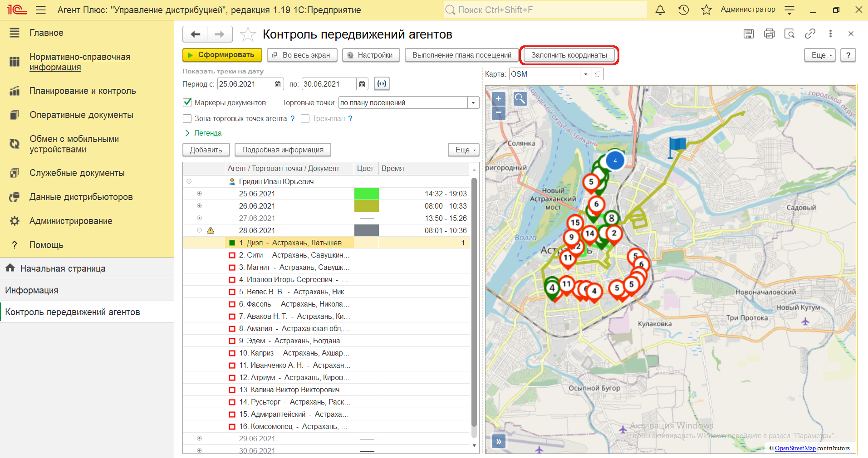The height and width of the screenshot is (458, 868).
Task: Open notifications bell
Action: click(x=660, y=10)
